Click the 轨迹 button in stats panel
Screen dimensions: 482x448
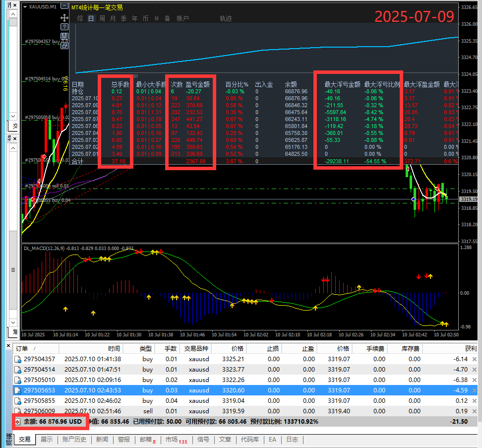(x=226, y=18)
